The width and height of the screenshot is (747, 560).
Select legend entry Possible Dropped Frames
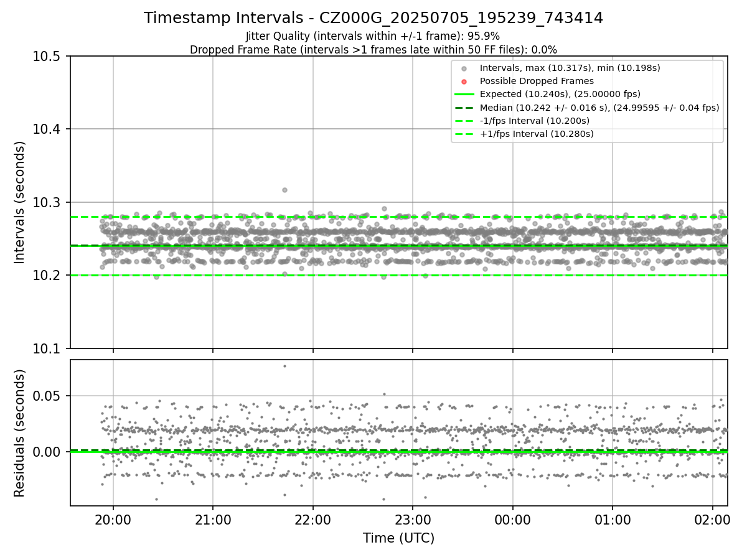[x=537, y=81]
